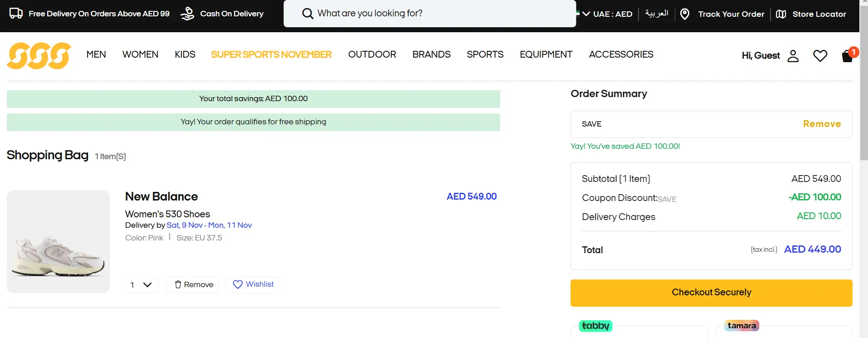The height and width of the screenshot is (338, 868).
Task: Click the Cash On Delivery label
Action: tap(232, 14)
